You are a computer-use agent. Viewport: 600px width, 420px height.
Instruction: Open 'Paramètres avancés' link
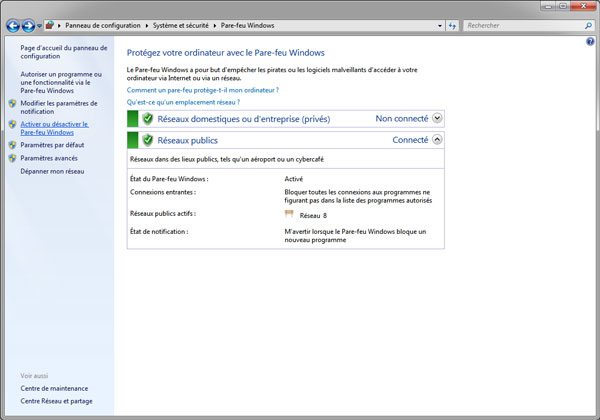click(49, 158)
